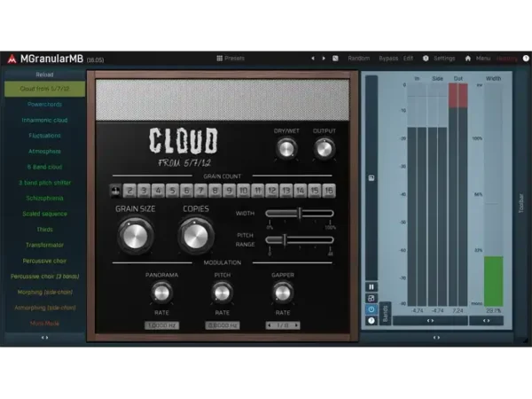Viewport: 532px width, 399px height.
Task: Click the Settings info icon
Action: 426,59
